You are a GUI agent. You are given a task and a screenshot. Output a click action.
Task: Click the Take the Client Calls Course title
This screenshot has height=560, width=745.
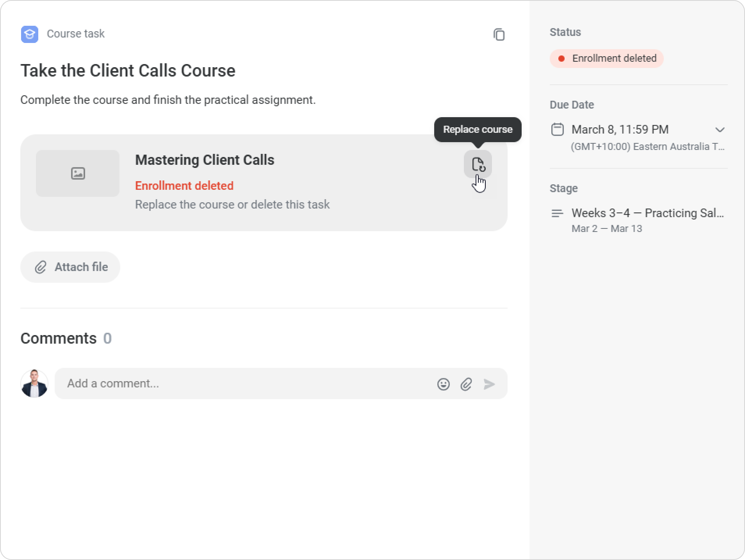[128, 71]
